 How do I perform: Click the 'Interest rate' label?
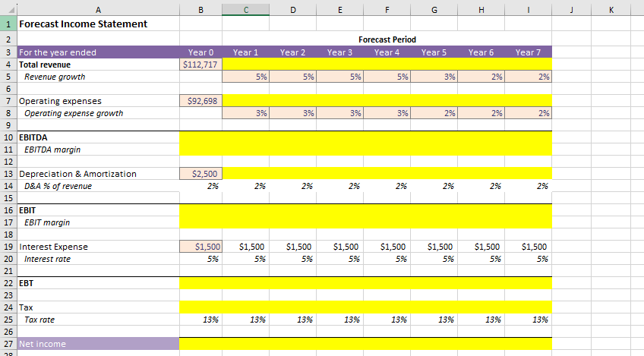pos(47,259)
